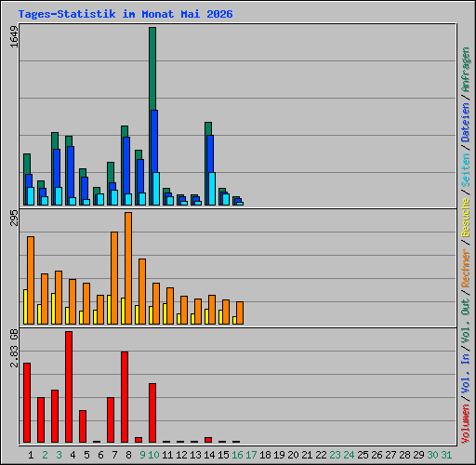The height and width of the screenshot is (465, 476).
Task: Select the day 8 orange Rechner bar
Action: coord(128,268)
